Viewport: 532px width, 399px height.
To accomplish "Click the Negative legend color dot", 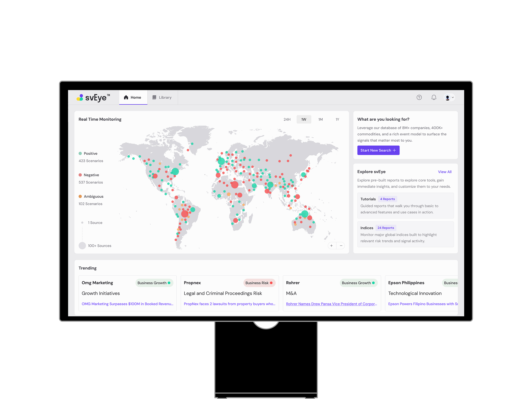I will (x=80, y=175).
